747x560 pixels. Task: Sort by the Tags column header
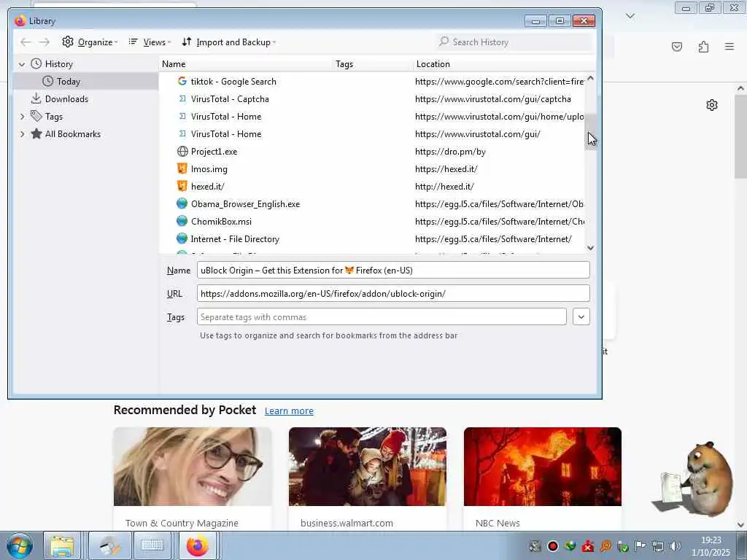point(373,64)
